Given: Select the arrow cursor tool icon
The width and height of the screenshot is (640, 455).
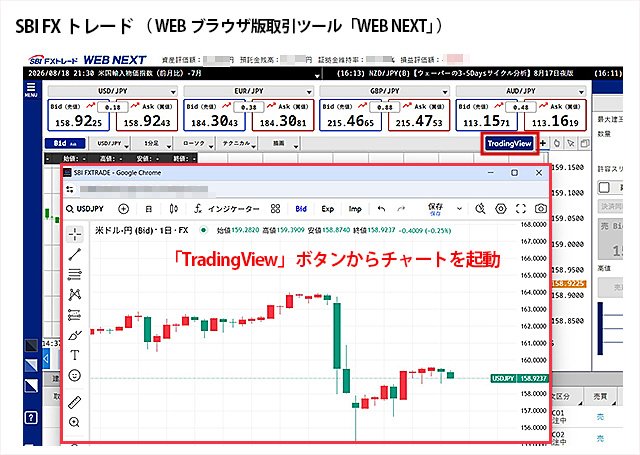Looking at the screenshot, I should tap(571, 143).
